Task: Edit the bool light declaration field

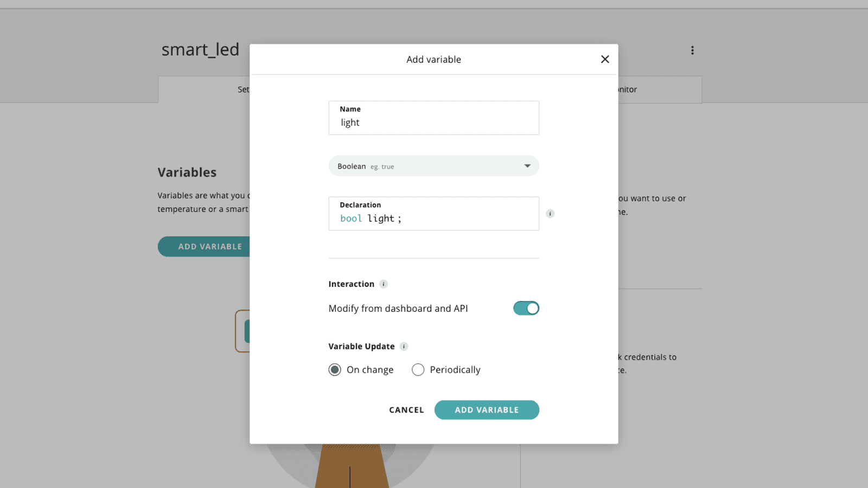Action: click(433, 218)
